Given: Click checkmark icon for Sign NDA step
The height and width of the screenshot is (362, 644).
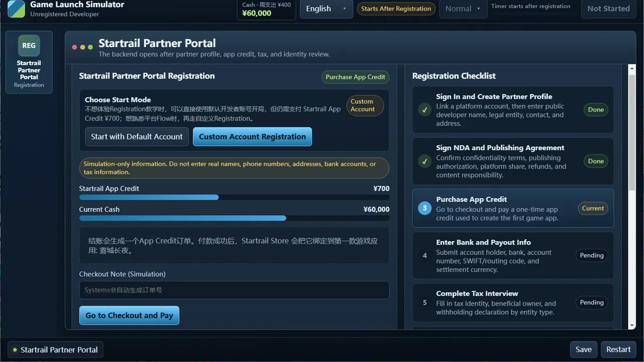Looking at the screenshot, I should (x=425, y=161).
